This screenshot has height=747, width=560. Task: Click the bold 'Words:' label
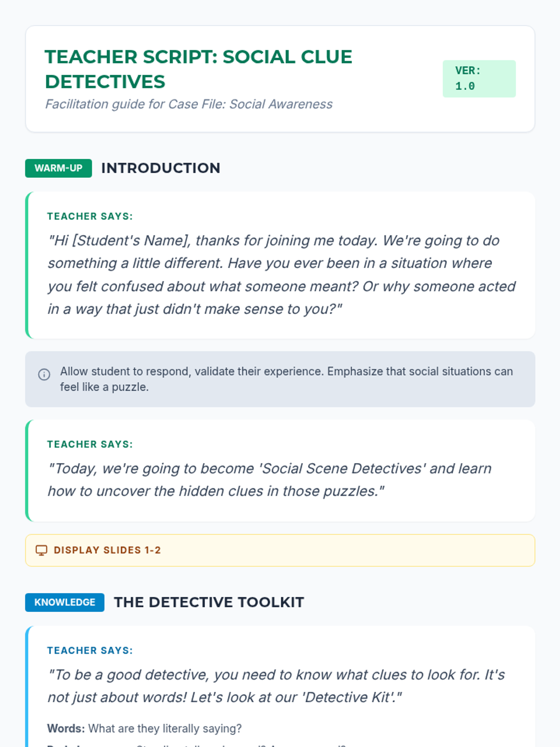click(66, 728)
